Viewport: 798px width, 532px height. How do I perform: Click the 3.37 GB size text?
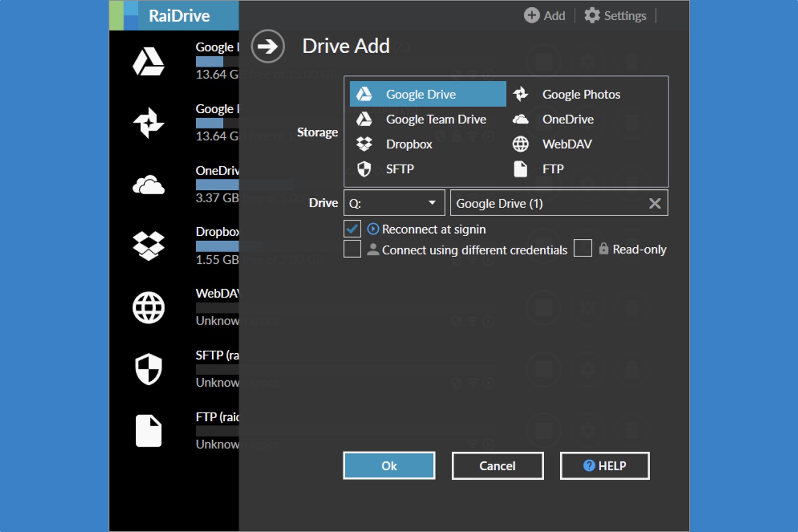tap(217, 198)
